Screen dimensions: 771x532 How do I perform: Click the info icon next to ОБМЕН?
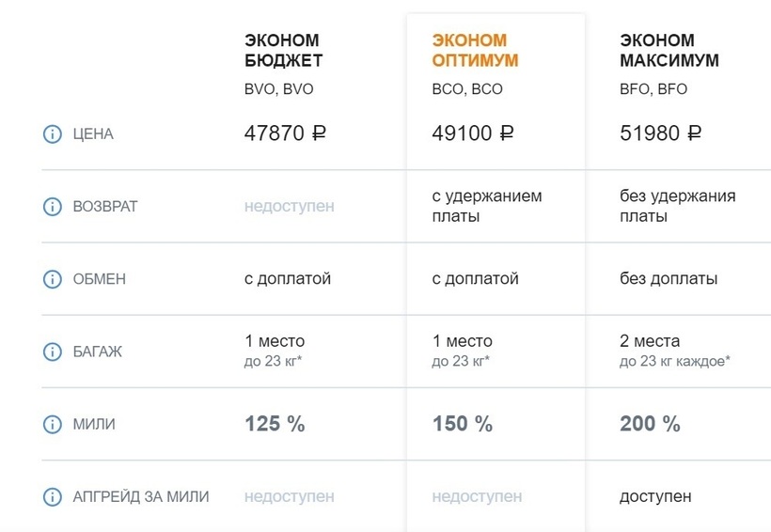[52, 279]
